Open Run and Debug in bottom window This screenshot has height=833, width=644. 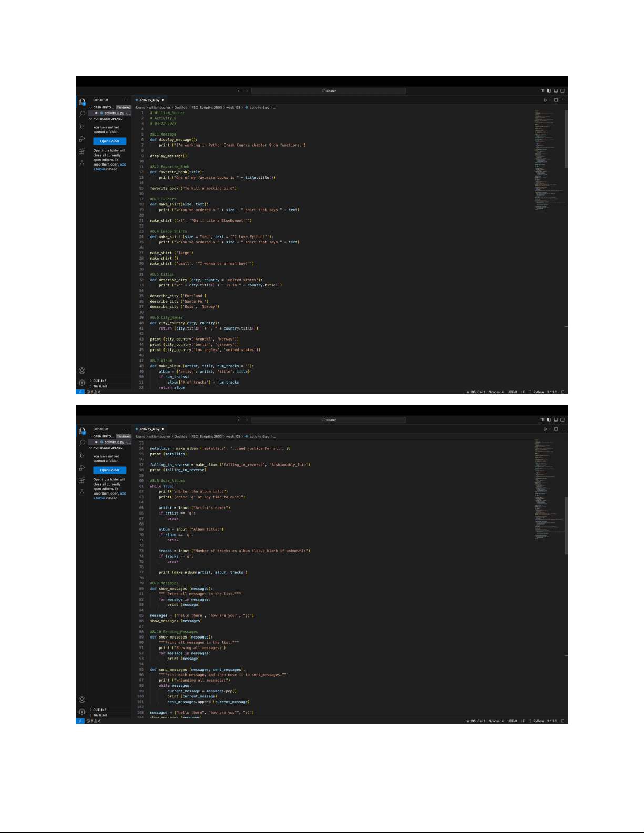point(82,468)
